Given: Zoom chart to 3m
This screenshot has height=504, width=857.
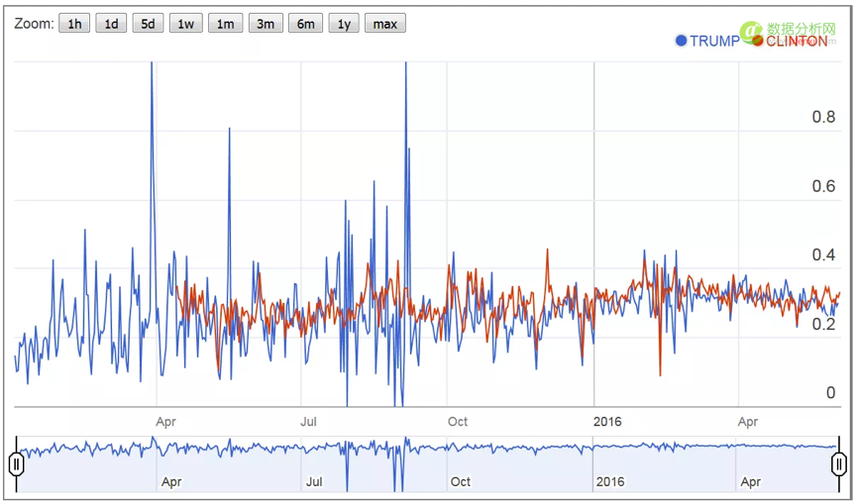Looking at the screenshot, I should [266, 24].
